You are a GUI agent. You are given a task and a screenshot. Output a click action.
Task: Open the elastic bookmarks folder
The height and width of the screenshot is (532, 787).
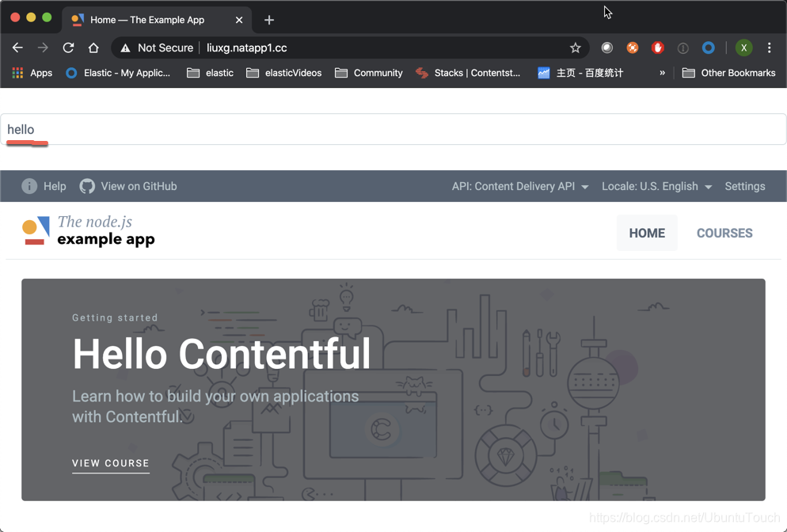click(x=210, y=73)
